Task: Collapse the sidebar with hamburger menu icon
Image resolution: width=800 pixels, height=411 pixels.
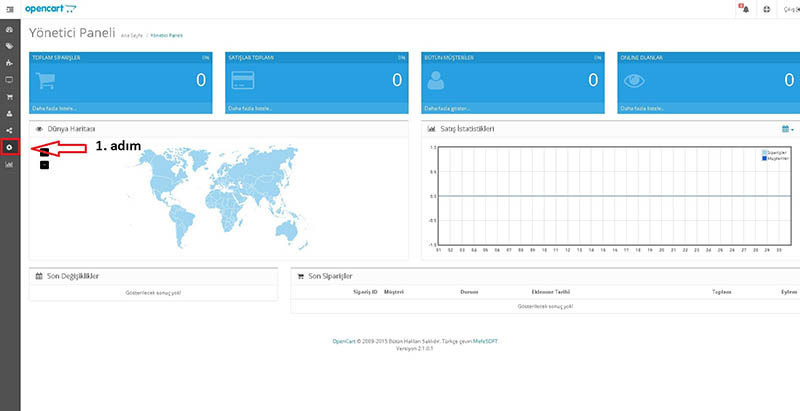Action: point(10,9)
